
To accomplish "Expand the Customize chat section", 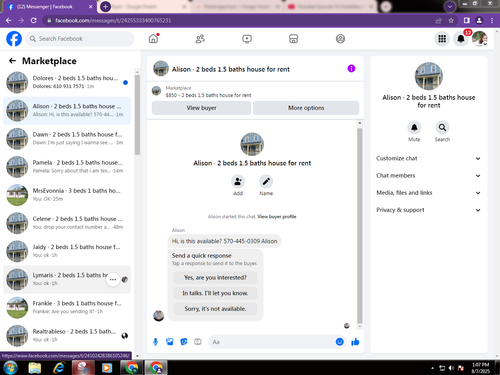I will (428, 158).
